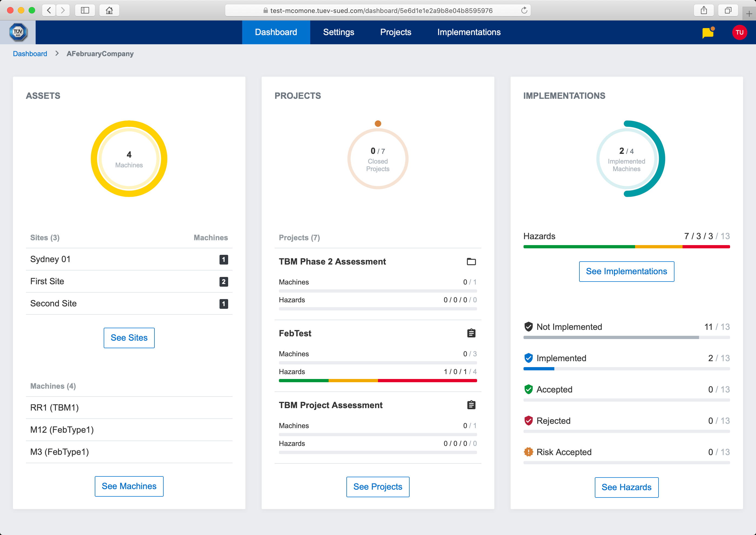Screen dimensions: 756x535
Task: Click See Hazards button in Implementations
Action: (626, 487)
